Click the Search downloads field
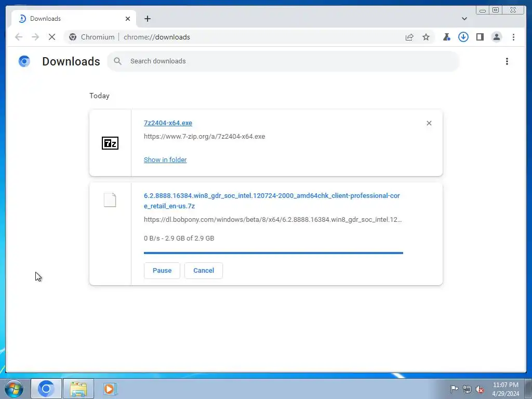The width and height of the screenshot is (532, 399). pos(283,61)
